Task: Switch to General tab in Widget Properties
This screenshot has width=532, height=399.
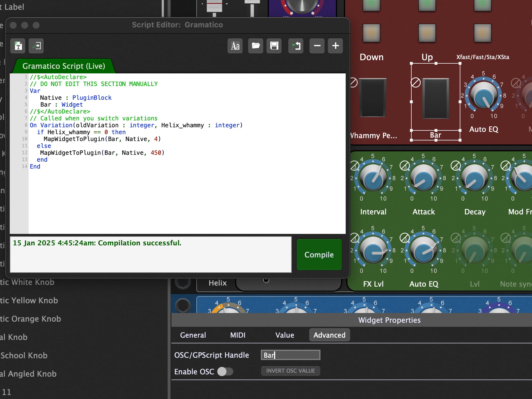Action: (193, 335)
